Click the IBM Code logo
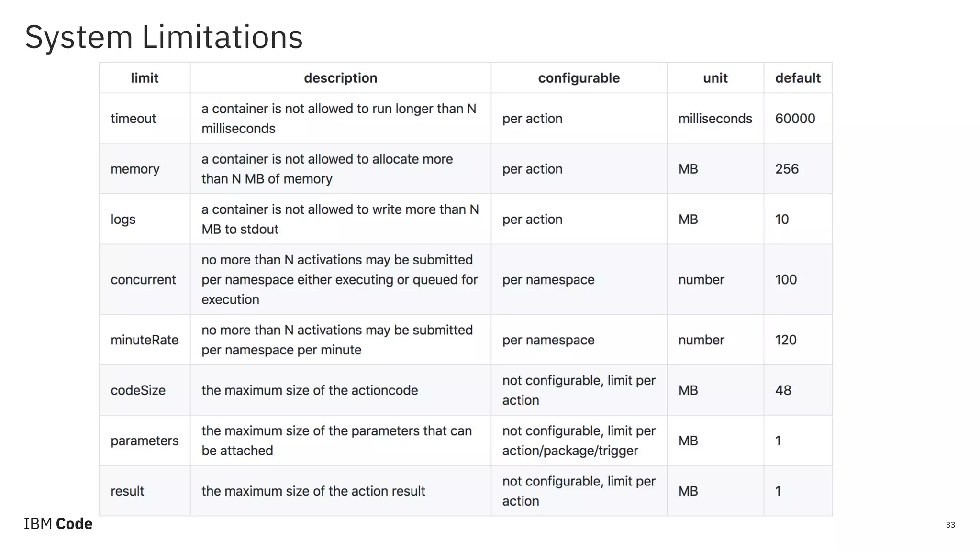The height and width of the screenshot is (551, 980). coord(58,524)
